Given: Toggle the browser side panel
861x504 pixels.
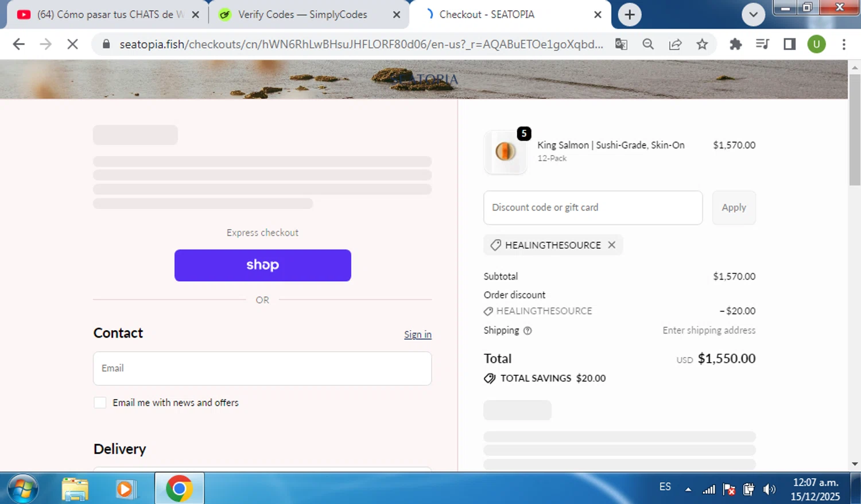Looking at the screenshot, I should click(789, 44).
